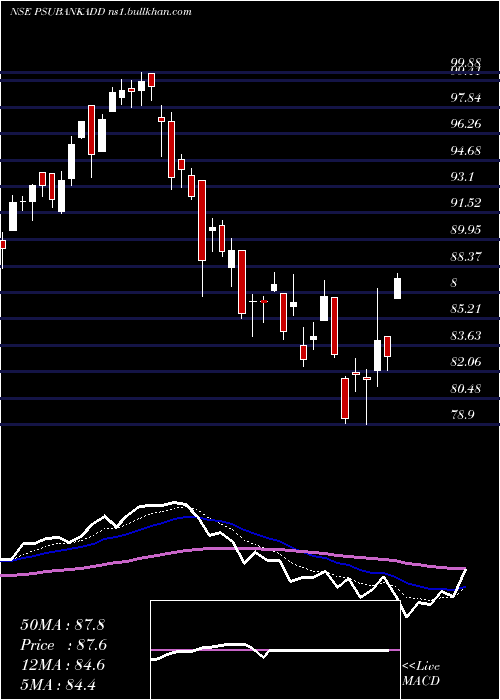Click the Price : 87.6 readout

tap(64, 645)
